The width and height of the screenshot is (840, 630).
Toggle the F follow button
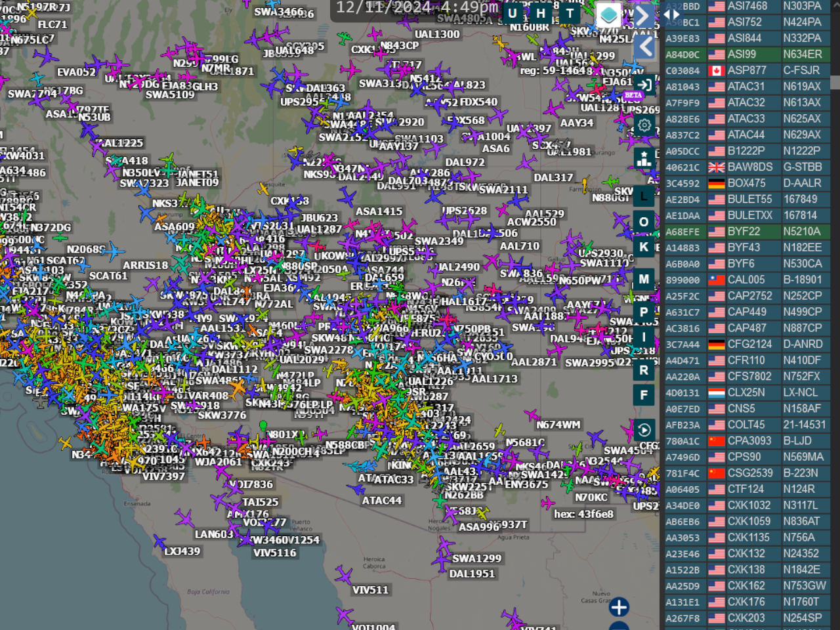pyautogui.click(x=644, y=395)
